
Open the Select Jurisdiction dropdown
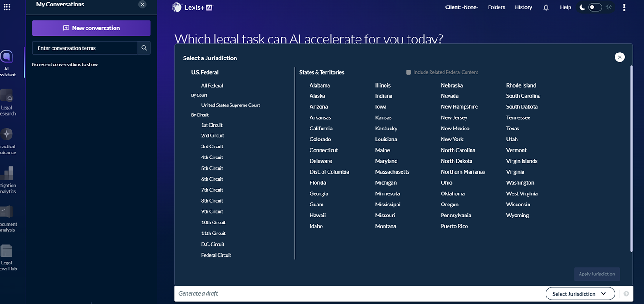(580, 294)
